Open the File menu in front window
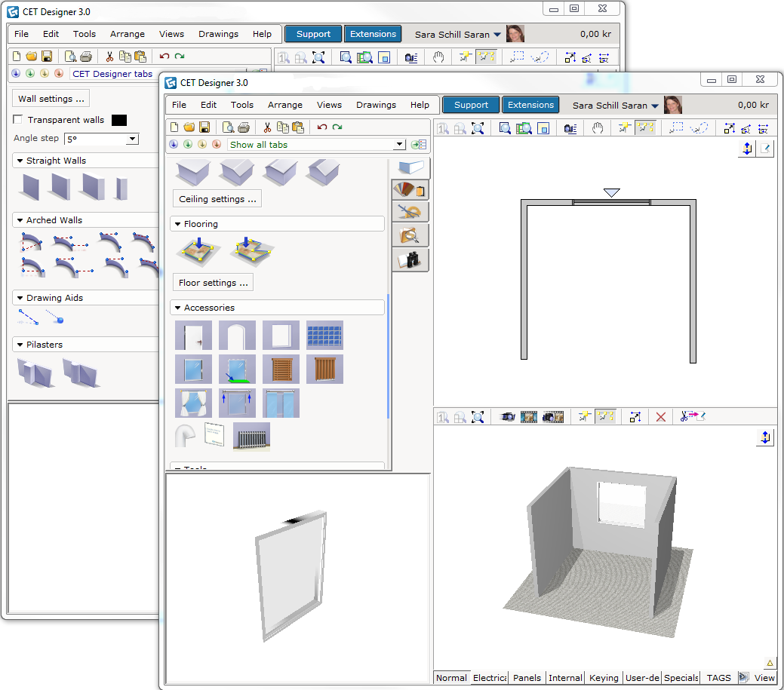The image size is (784, 690). [179, 105]
